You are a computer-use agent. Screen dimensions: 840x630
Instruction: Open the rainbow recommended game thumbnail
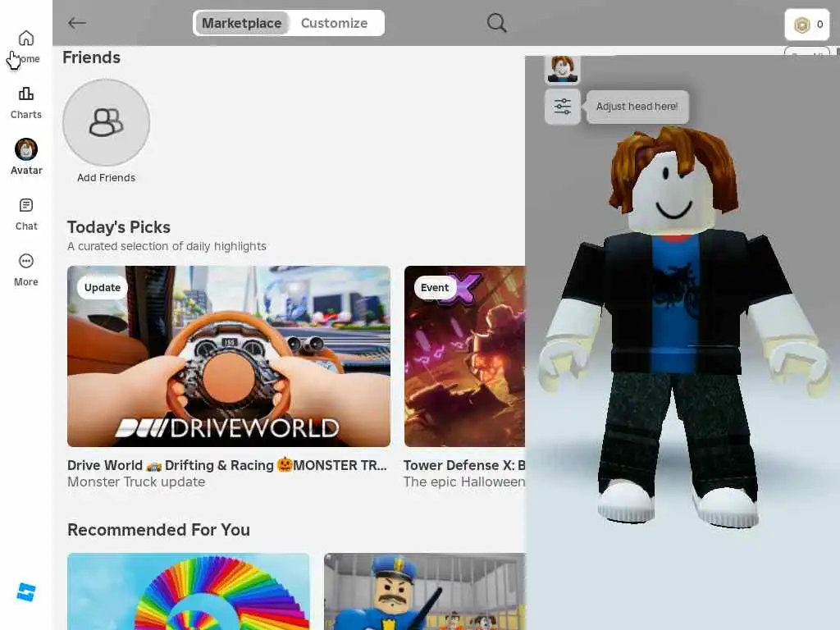189,591
